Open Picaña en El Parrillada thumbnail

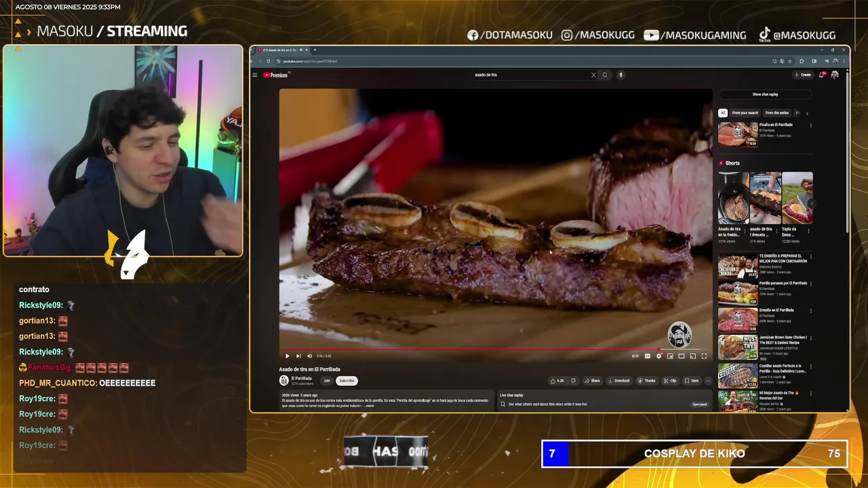pyautogui.click(x=738, y=134)
